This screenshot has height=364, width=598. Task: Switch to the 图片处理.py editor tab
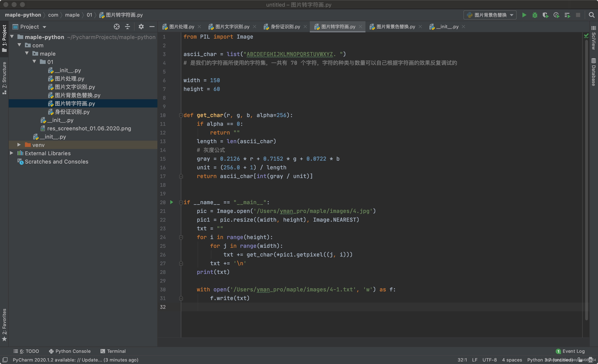(181, 27)
